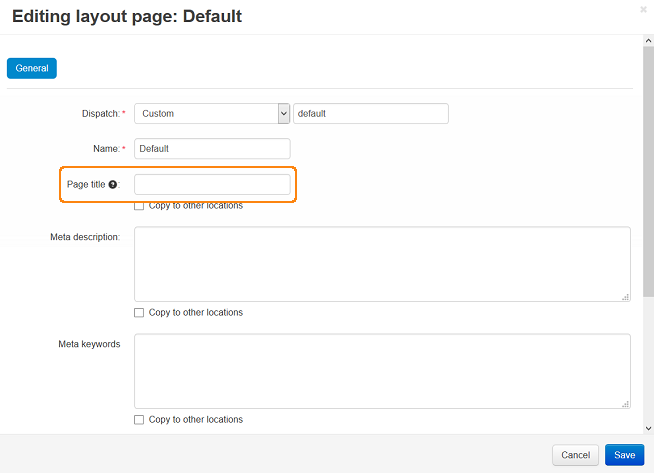The width and height of the screenshot is (654, 473).
Task: Save the layout page settings
Action: (624, 455)
